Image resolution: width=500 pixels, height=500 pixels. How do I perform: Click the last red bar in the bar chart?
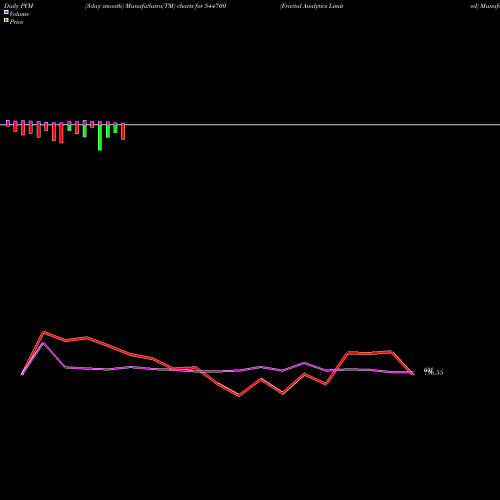[123, 132]
